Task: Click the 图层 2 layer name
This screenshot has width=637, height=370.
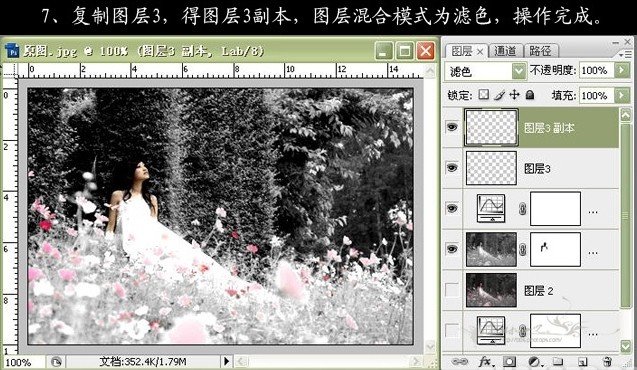Action: pos(539,290)
